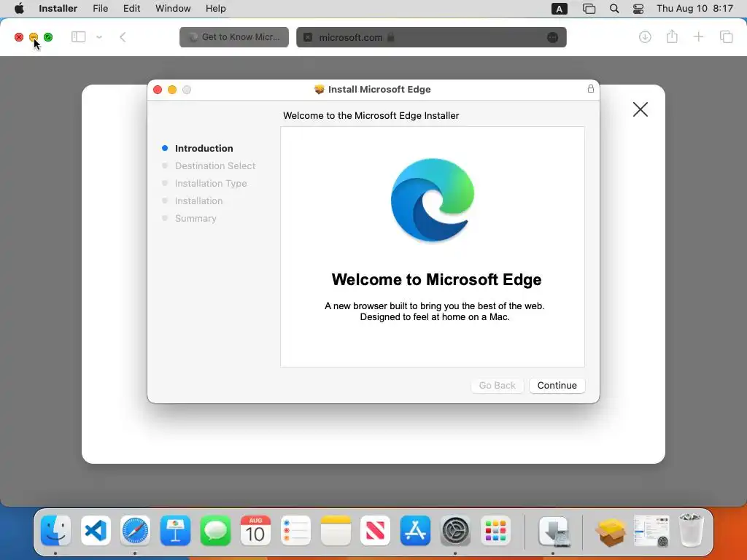Click the lock icon in installer title bar

pyautogui.click(x=591, y=88)
